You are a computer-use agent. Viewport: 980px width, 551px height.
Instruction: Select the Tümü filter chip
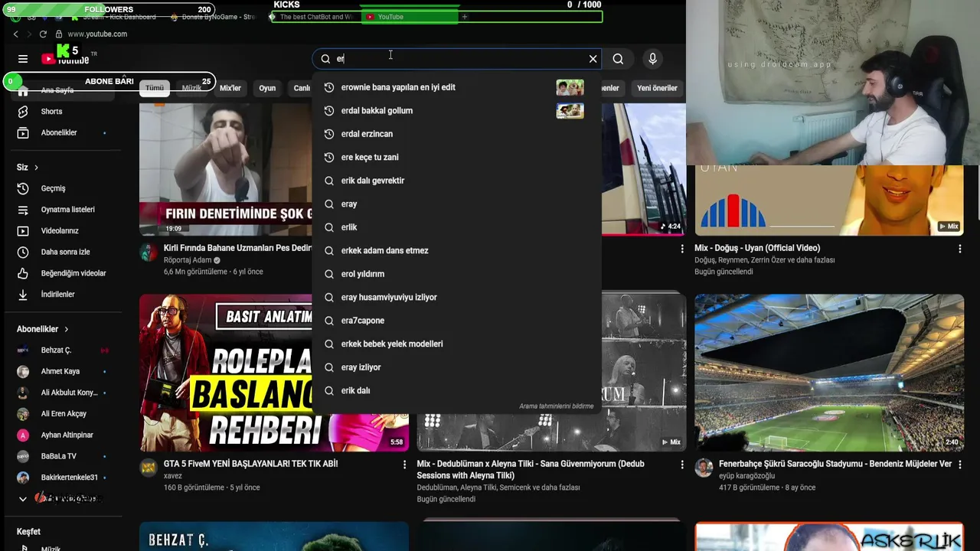tap(155, 88)
